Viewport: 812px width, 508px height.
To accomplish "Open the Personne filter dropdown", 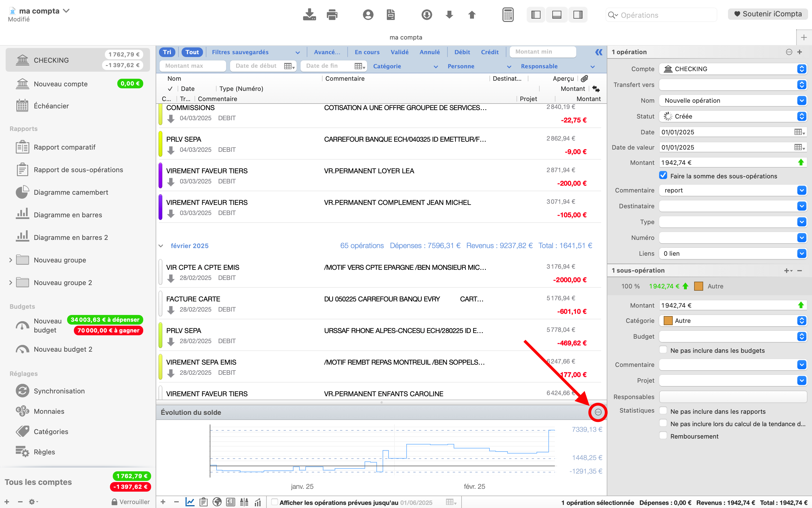I will [x=479, y=66].
